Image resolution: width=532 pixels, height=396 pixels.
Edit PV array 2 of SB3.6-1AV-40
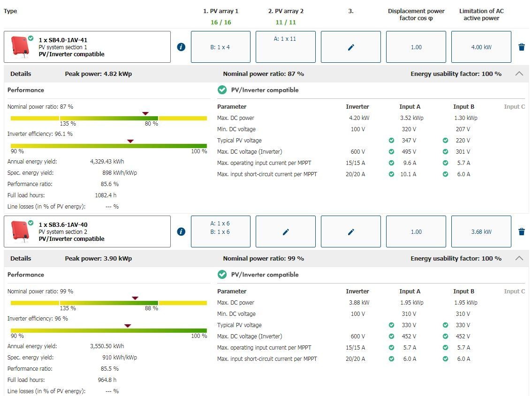[285, 232]
